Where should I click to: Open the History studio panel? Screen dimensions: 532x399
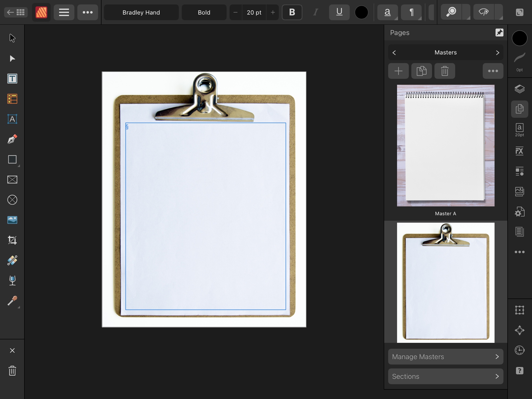[519, 350]
